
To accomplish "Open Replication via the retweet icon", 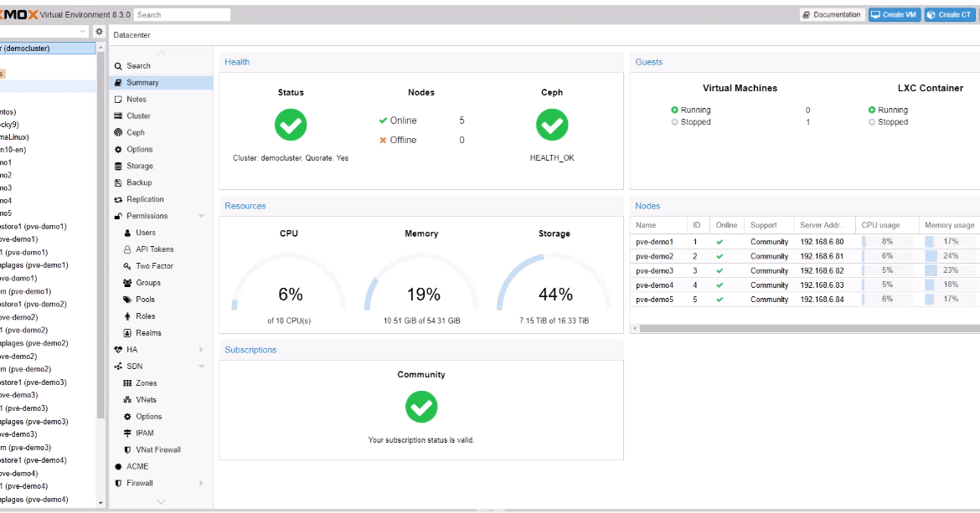I will 118,200.
